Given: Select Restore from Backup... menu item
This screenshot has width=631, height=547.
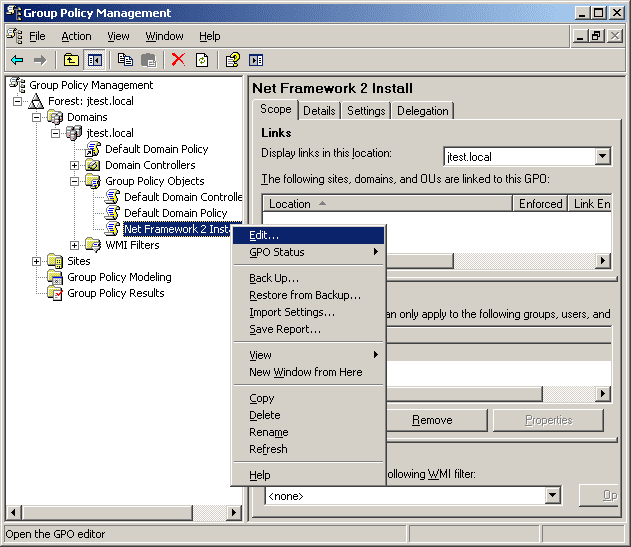Looking at the screenshot, I should click(308, 295).
